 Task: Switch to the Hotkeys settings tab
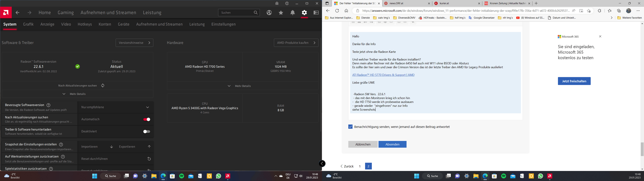click(85, 24)
